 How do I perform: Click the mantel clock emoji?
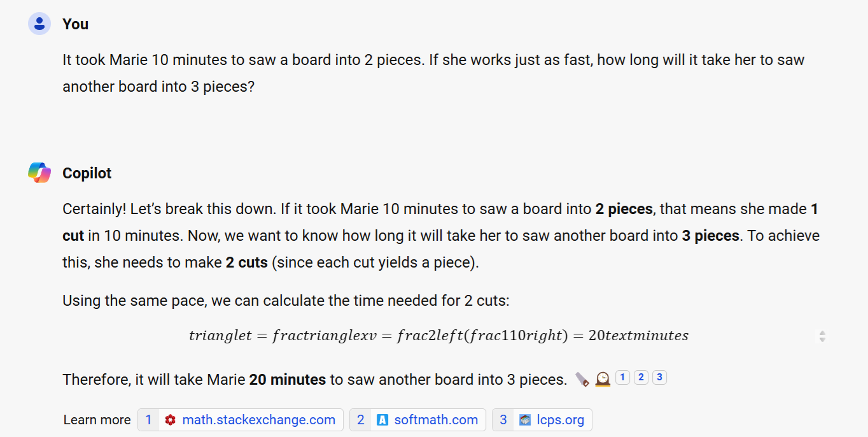[x=602, y=380]
